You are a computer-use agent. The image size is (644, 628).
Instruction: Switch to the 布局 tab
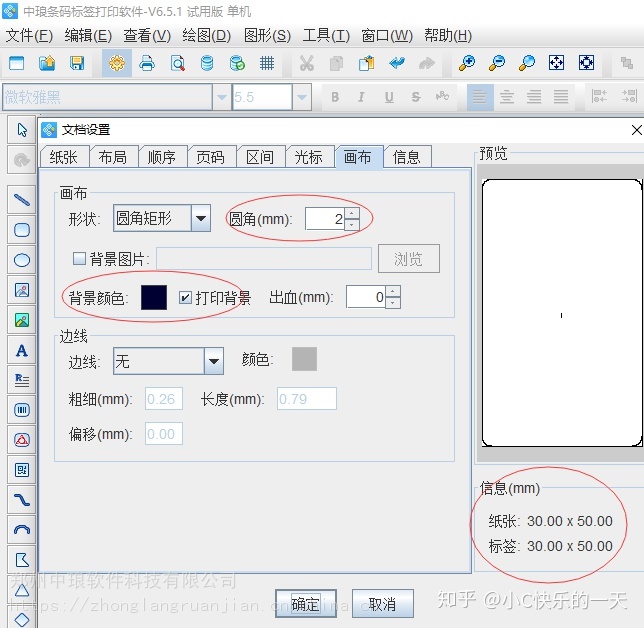[113, 157]
